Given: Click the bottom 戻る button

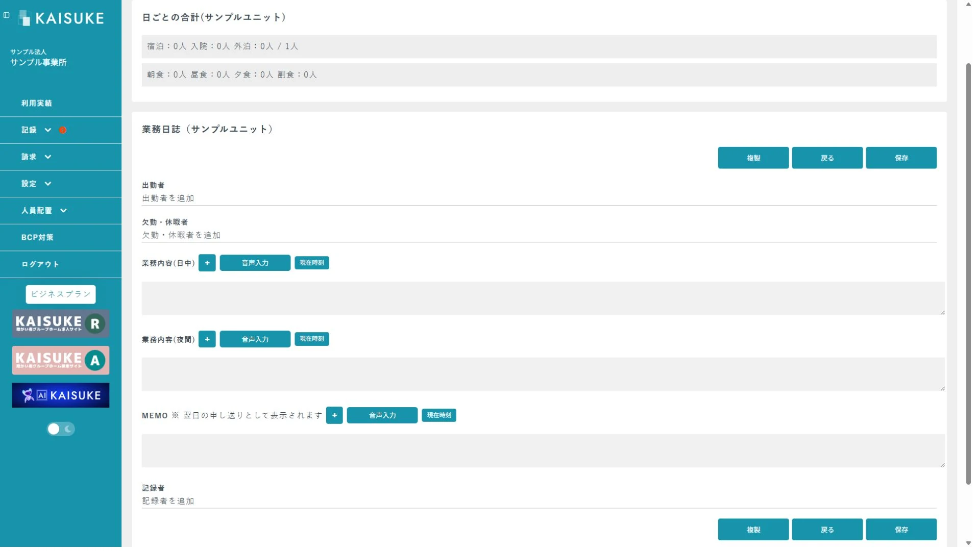Looking at the screenshot, I should (827, 530).
